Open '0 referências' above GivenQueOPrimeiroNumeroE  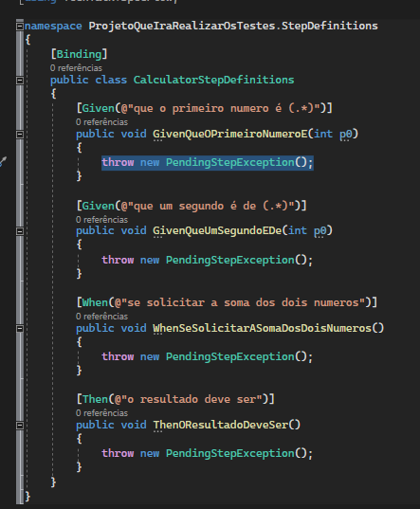pyautogui.click(x=101, y=121)
